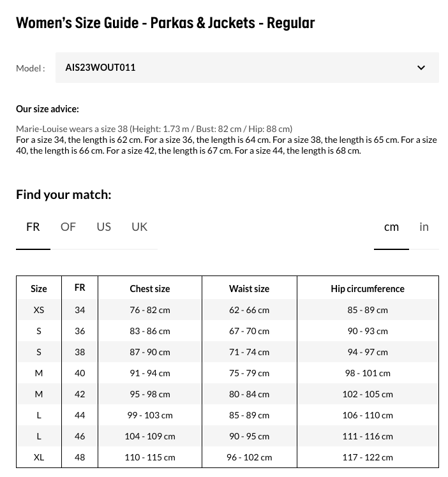Click the 111 - 116 cm hip cell
Image resolution: width=448 pixels, height=477 pixels.
click(x=368, y=436)
